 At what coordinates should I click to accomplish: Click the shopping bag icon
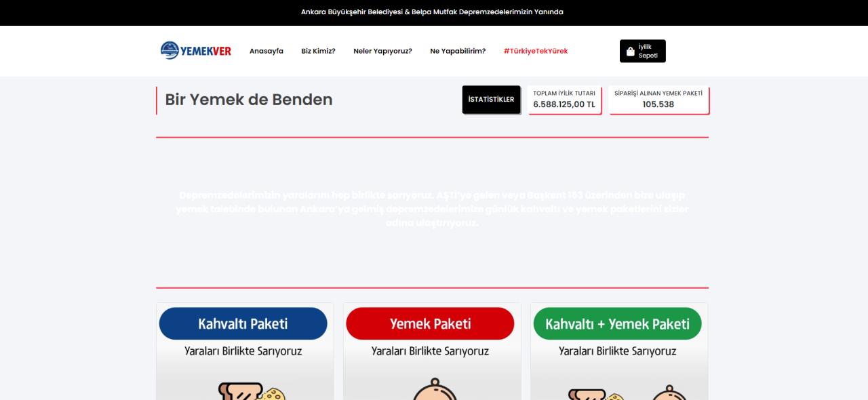[630, 52]
